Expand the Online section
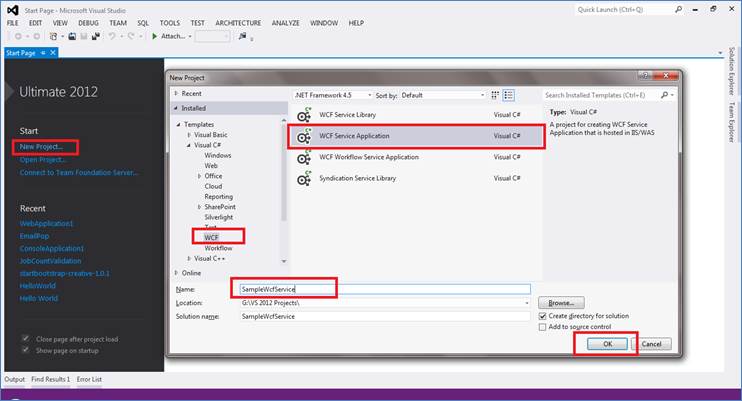 (176, 273)
